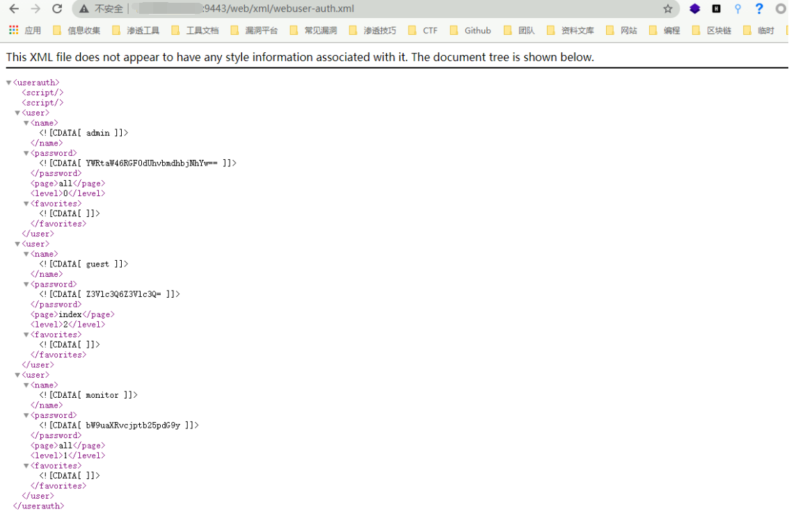Open the 渗透工具 bookmark folder
Image resolution: width=812 pixels, height=532 pixels.
coord(136,30)
